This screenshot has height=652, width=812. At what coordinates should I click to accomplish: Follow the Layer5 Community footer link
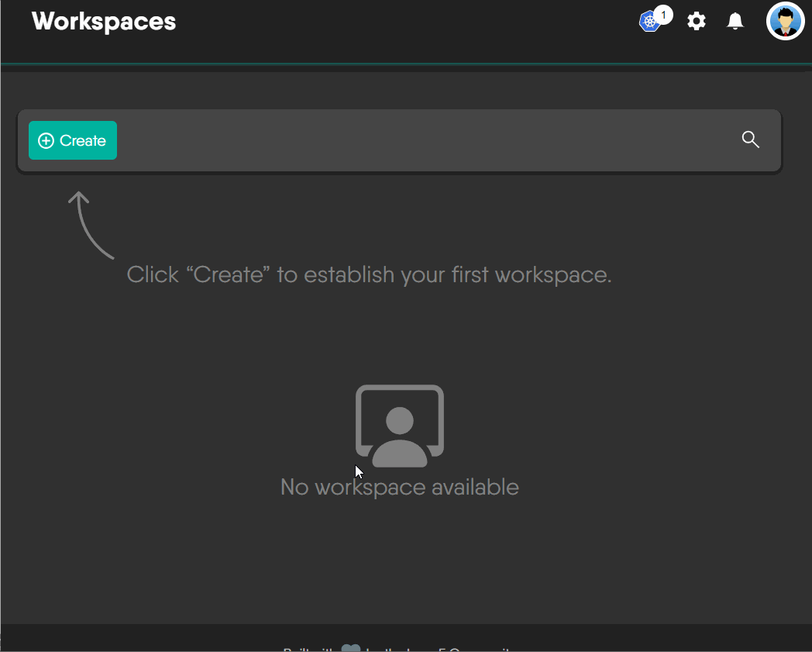coord(465,649)
